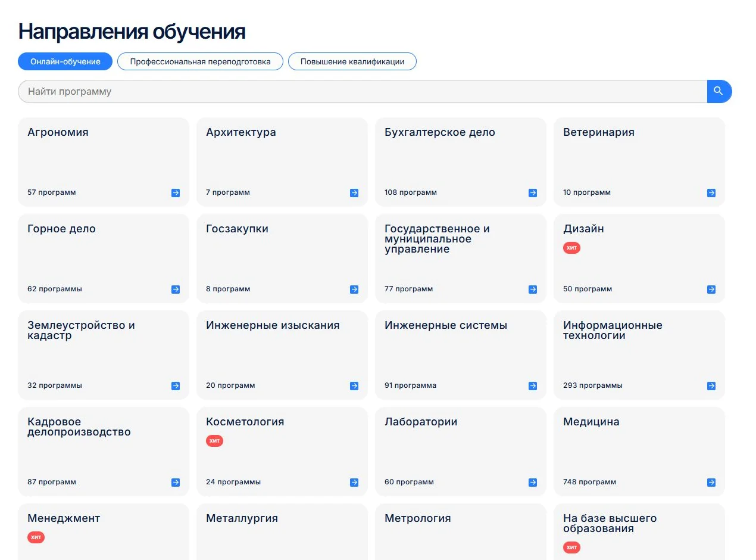Open the Госзакупки direction title

(237, 229)
